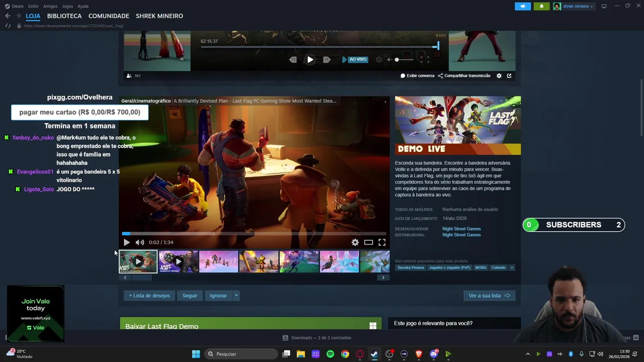
Task: Show hidden system tray icons
Action: (528, 354)
